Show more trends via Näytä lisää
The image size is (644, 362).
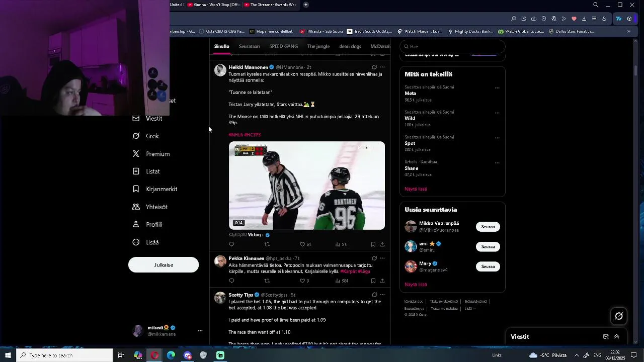(416, 189)
